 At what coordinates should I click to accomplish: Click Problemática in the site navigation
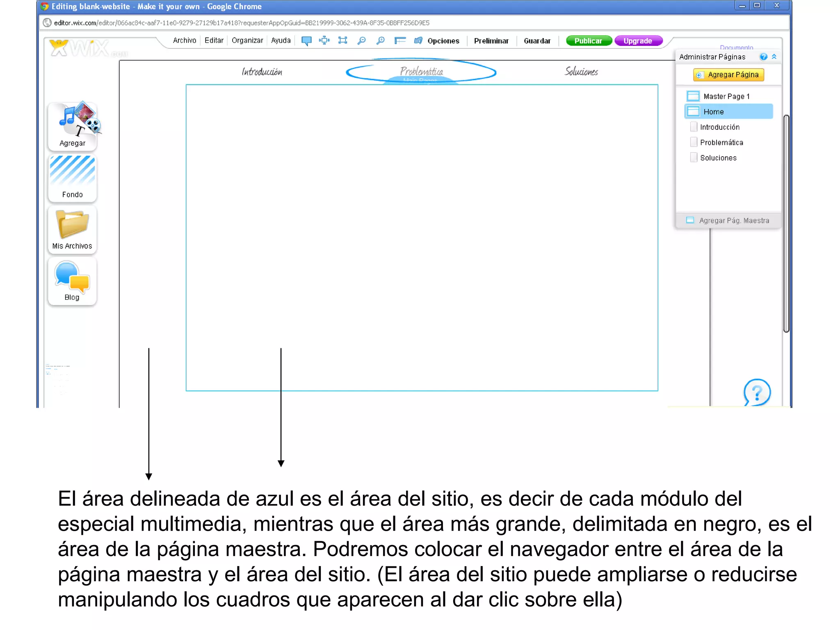421,71
